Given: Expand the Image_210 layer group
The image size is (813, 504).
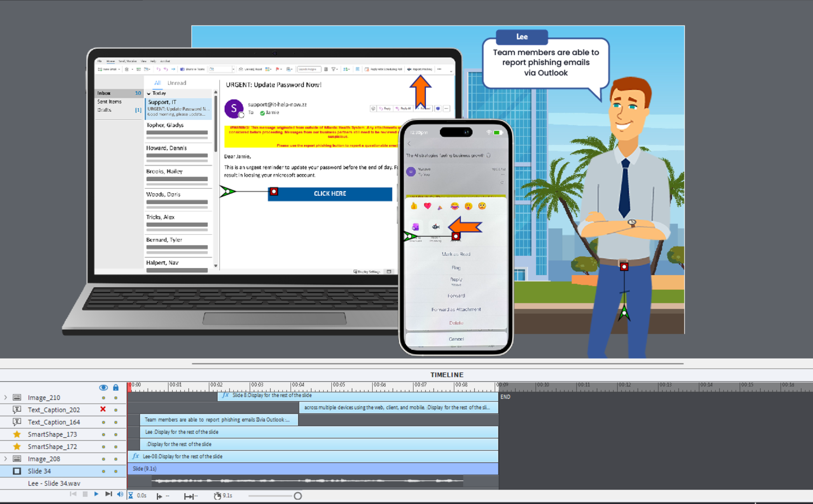Looking at the screenshot, I should [5, 397].
